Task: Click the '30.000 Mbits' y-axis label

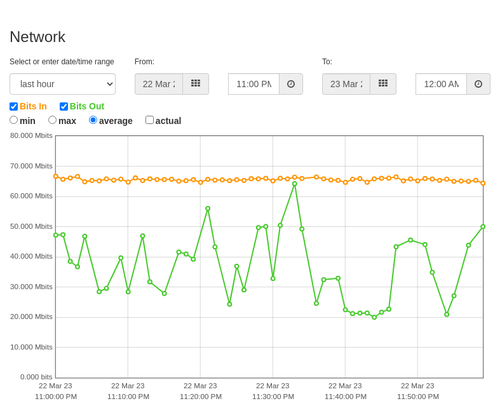Action: pos(31,287)
